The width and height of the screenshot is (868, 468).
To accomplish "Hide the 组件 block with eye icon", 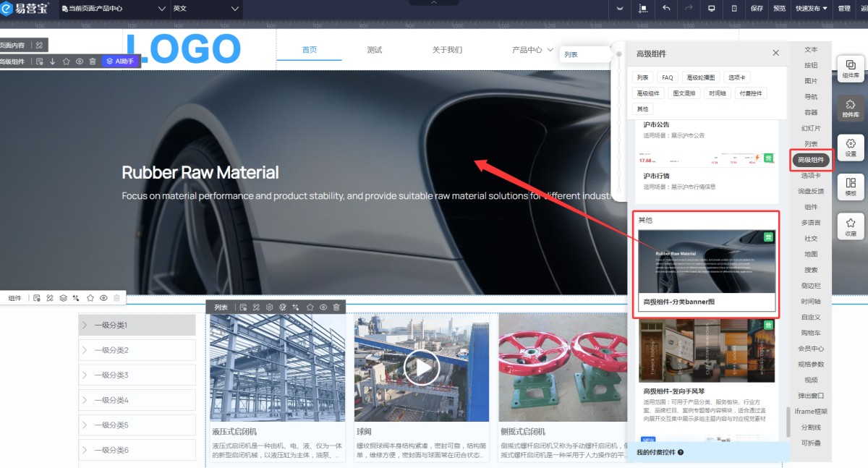I will pos(103,298).
